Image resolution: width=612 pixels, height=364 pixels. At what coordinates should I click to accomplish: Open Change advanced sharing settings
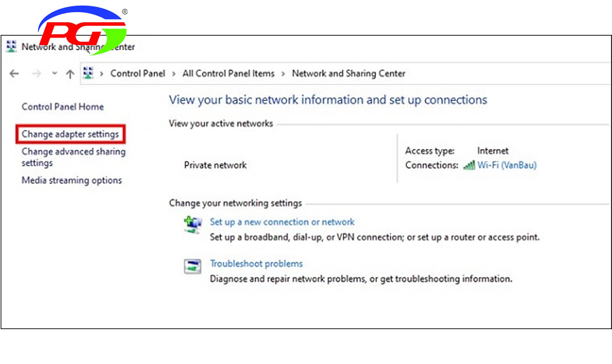74,157
